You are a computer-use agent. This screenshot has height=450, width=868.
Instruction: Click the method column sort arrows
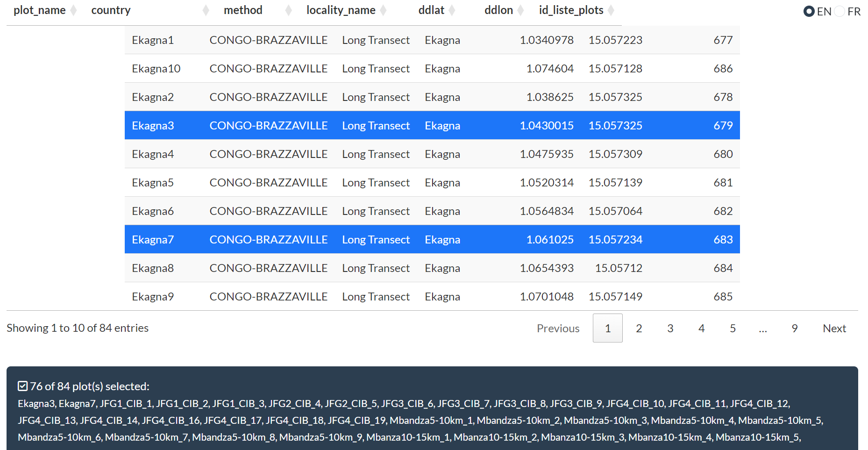(x=288, y=10)
